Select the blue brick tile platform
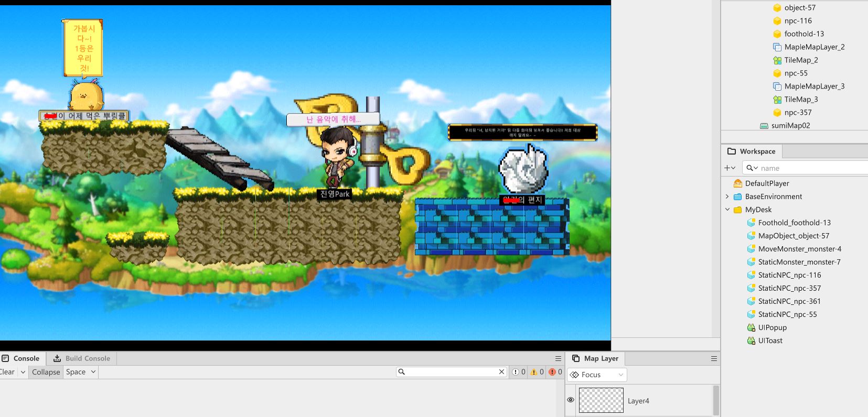Screen dimensions: 868x417 (492, 226)
